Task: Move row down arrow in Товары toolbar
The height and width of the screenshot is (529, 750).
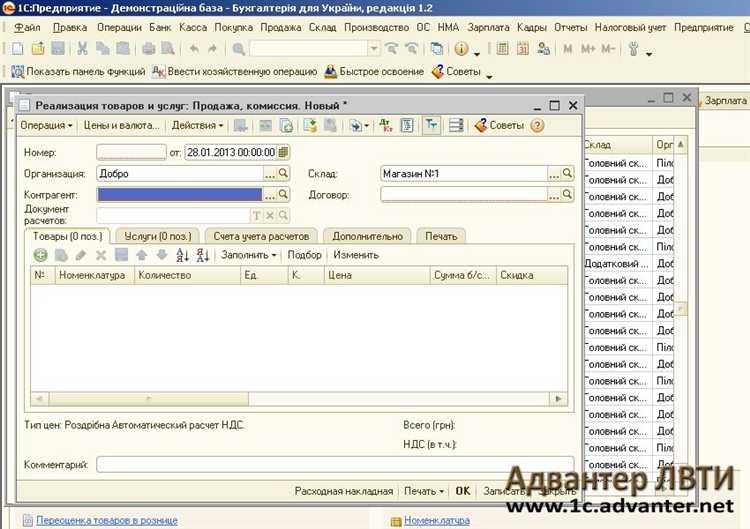Action: pyautogui.click(x=162, y=255)
